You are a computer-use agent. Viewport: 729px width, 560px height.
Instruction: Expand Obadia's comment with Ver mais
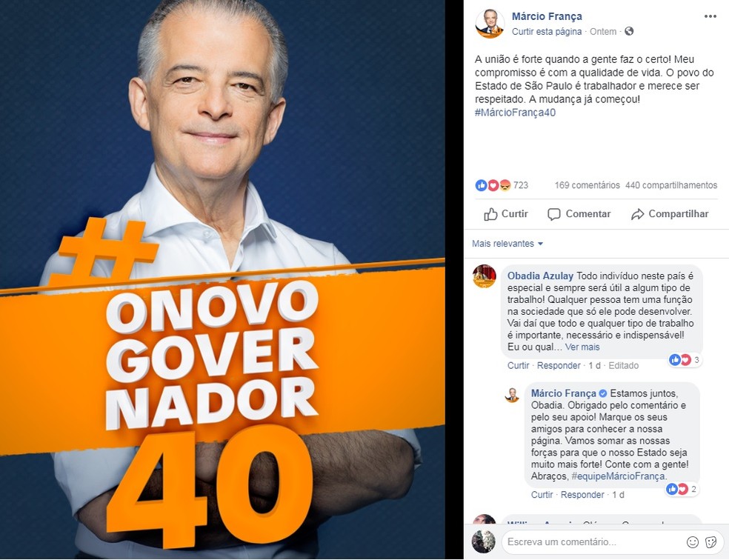[x=582, y=347]
